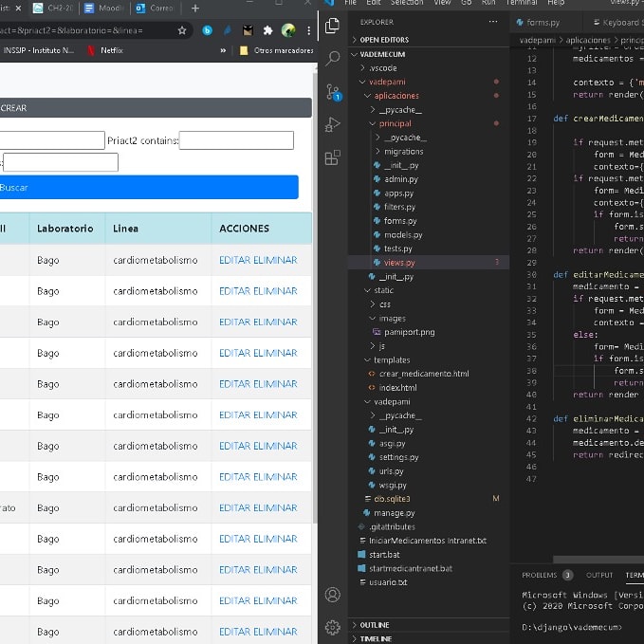The width and height of the screenshot is (644, 644).
Task: Open the Netflix bookmark
Action: (x=105, y=50)
